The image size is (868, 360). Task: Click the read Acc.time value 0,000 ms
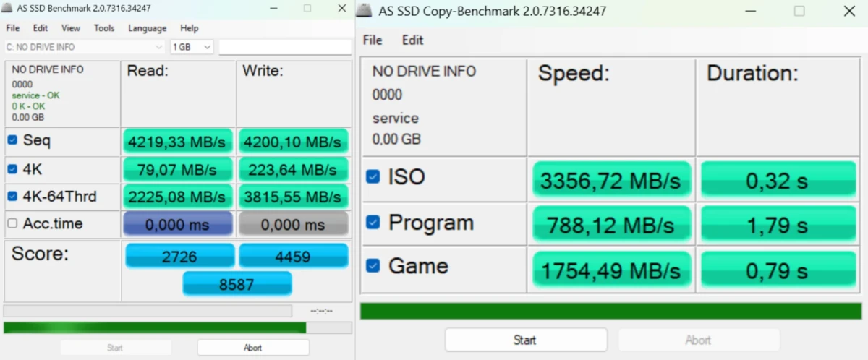[178, 225]
